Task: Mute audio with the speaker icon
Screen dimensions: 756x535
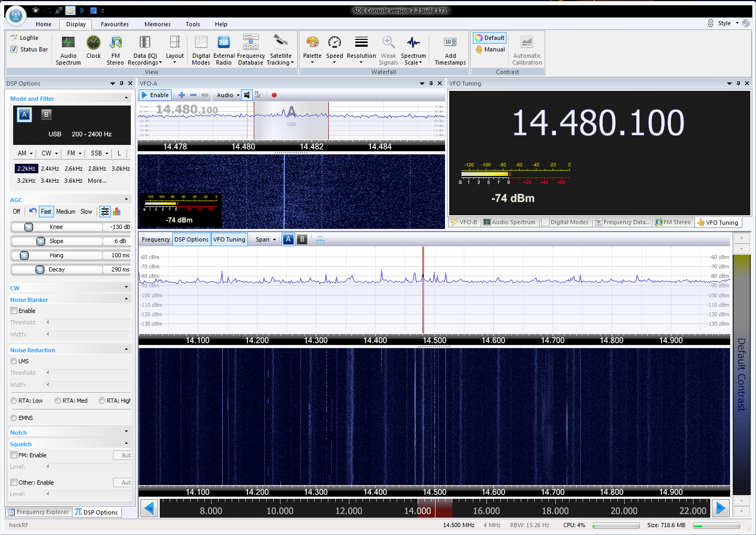Action: coord(247,95)
